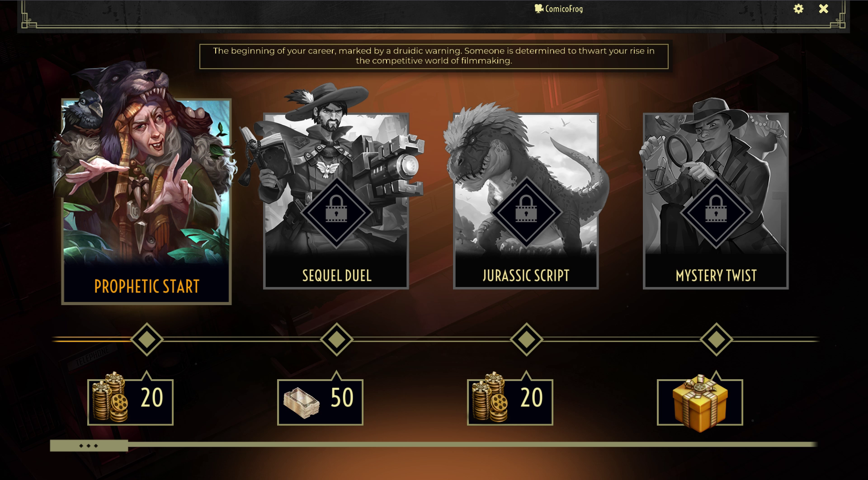Click the first diamond timeline marker
The height and width of the screenshot is (480, 868).
[x=146, y=339]
